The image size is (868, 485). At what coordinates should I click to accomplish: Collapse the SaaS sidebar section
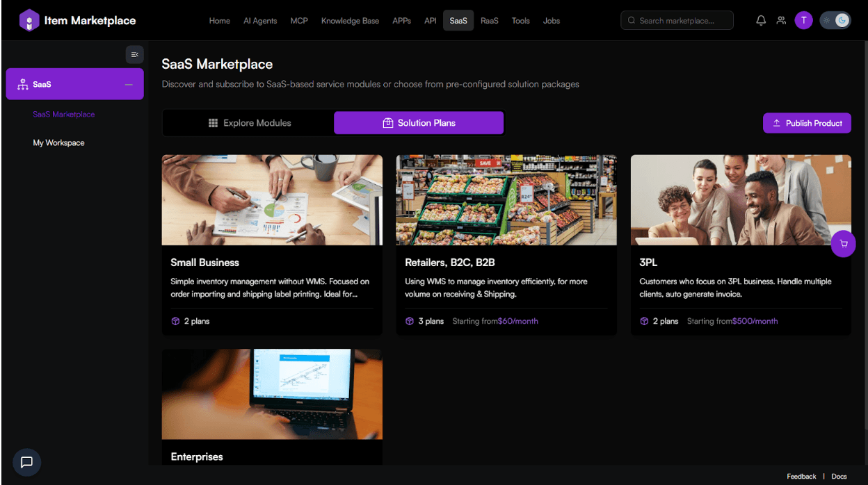point(128,84)
